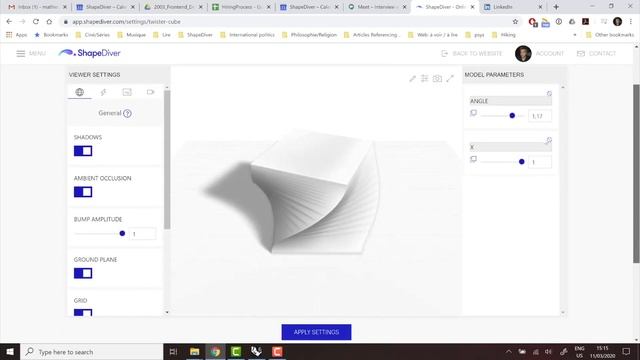Open the Chrome three-dot menu
640x360 pixels.
tap(631, 22)
